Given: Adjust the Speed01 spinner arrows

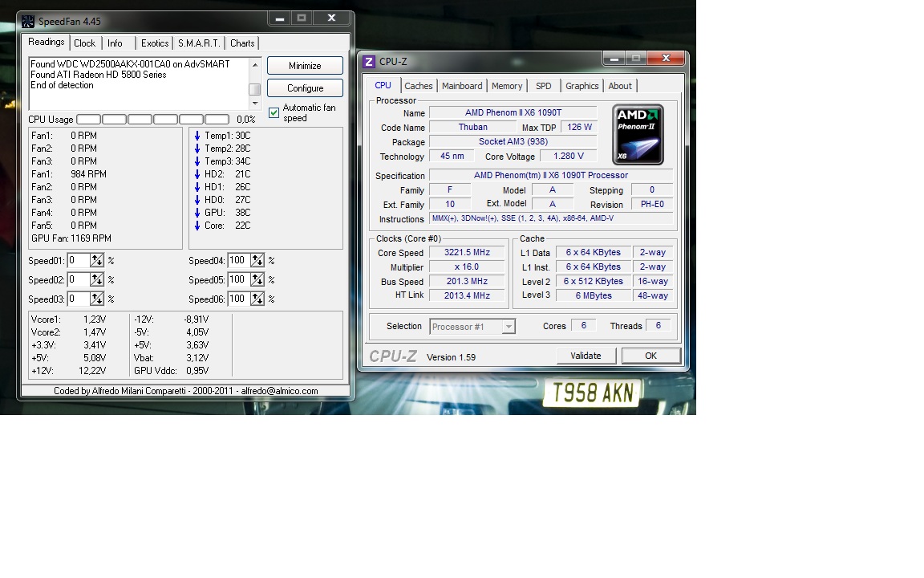Looking at the screenshot, I should point(96,261).
